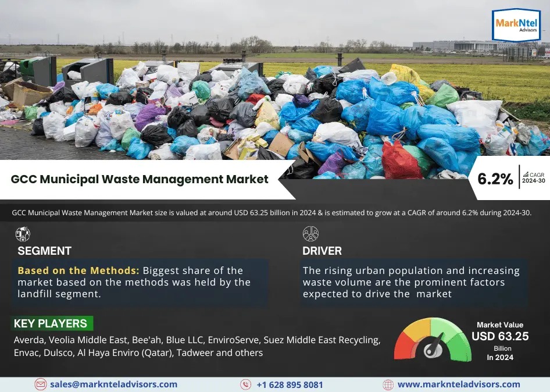The width and height of the screenshot is (550, 392).
Task: Click the DRIVER heading
Action: [x=322, y=251]
